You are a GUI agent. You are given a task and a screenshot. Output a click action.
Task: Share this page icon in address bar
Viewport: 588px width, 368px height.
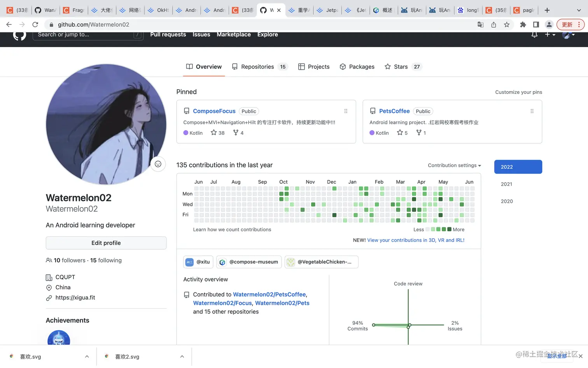tap(493, 25)
